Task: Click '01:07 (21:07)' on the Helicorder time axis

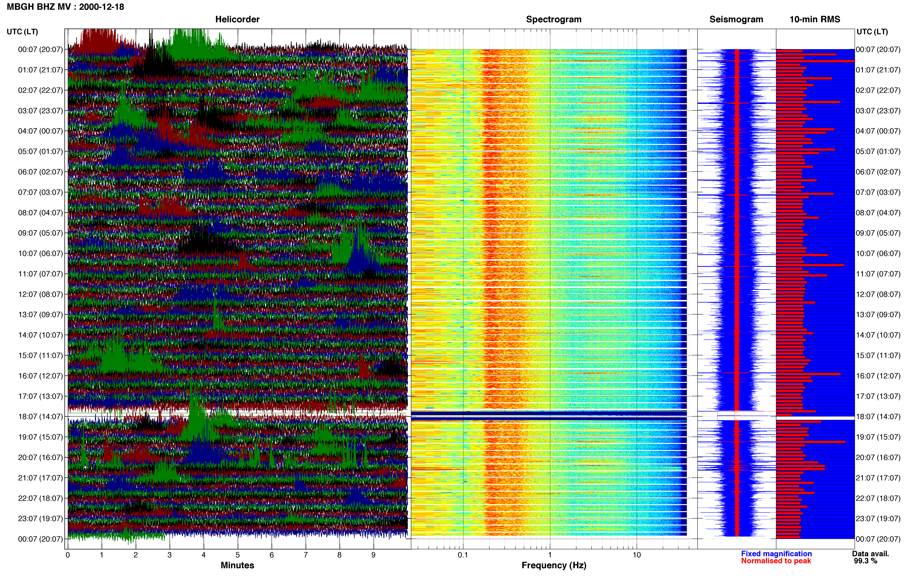Action: (x=41, y=70)
